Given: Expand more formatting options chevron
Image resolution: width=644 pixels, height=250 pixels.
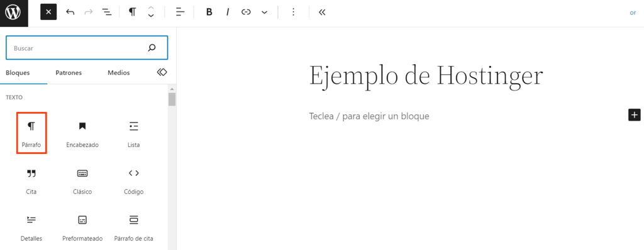Looking at the screenshot, I should (264, 13).
